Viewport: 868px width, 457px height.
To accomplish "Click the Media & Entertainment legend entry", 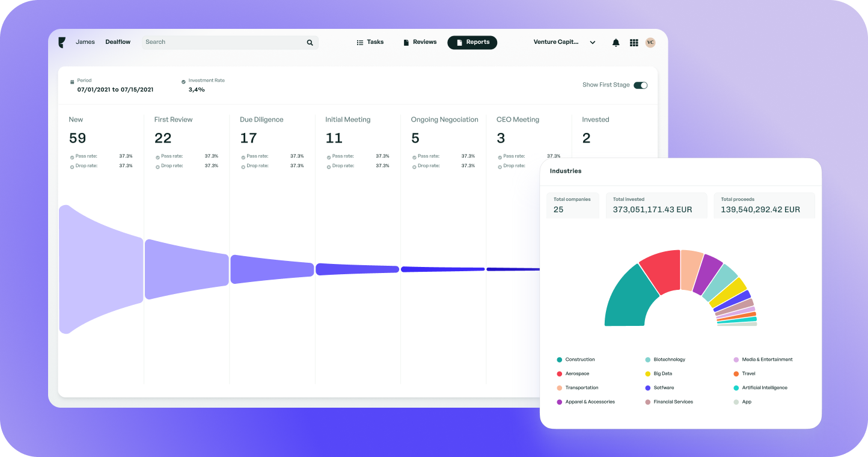I will coord(763,360).
